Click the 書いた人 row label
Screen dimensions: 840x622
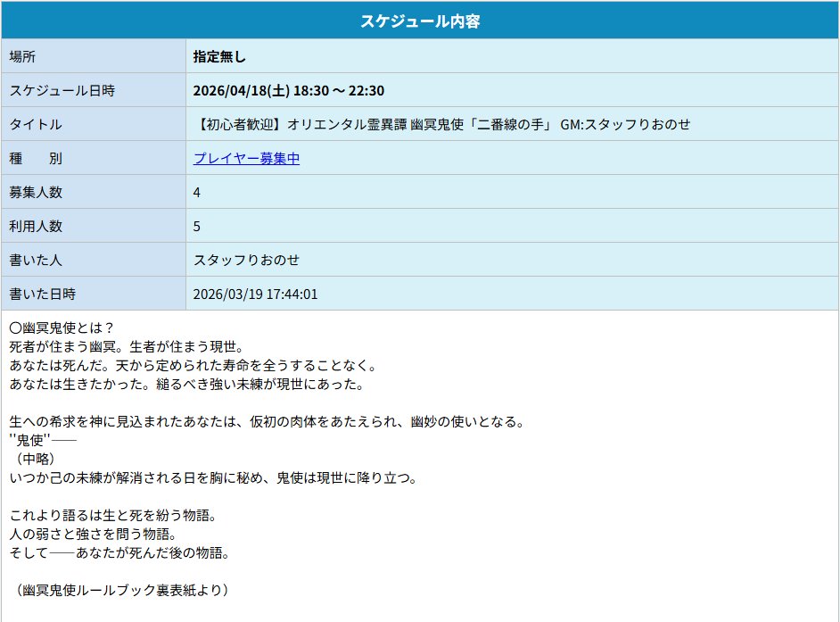point(43,260)
